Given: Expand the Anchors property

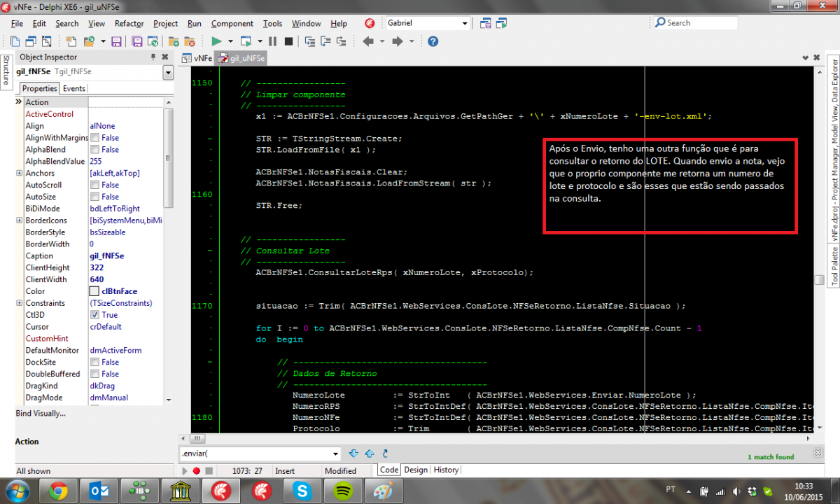Looking at the screenshot, I should point(19,173).
